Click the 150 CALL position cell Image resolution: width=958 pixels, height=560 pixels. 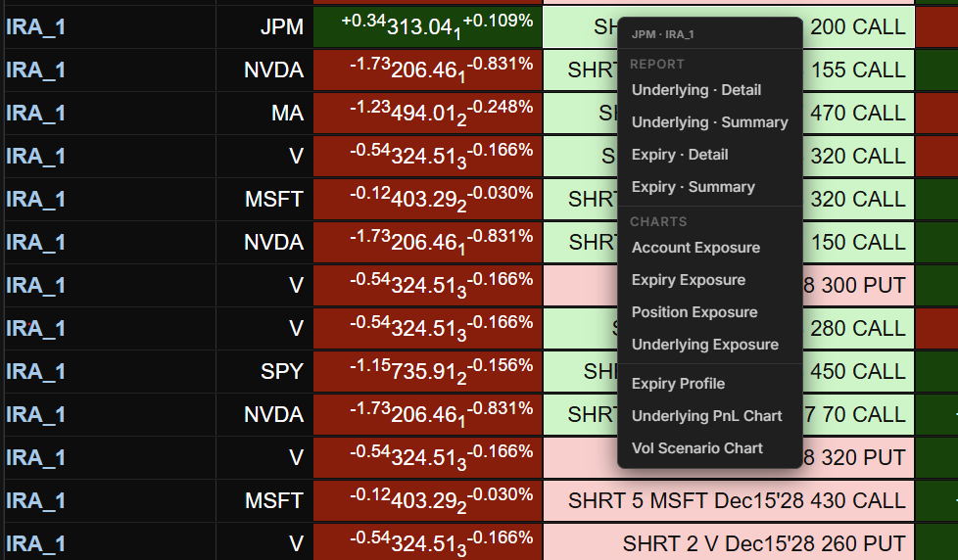click(858, 243)
